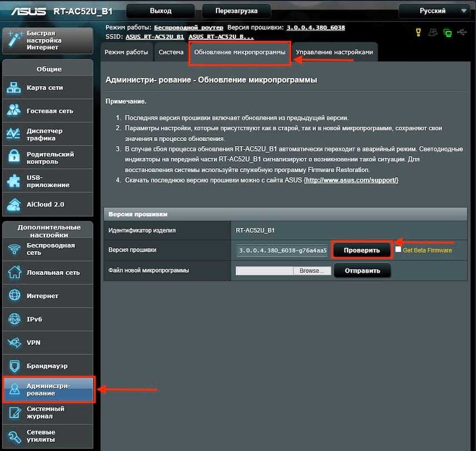This screenshot has height=451, width=476.
Task: Open the Гостевая сеть menu label
Action: (x=50, y=111)
